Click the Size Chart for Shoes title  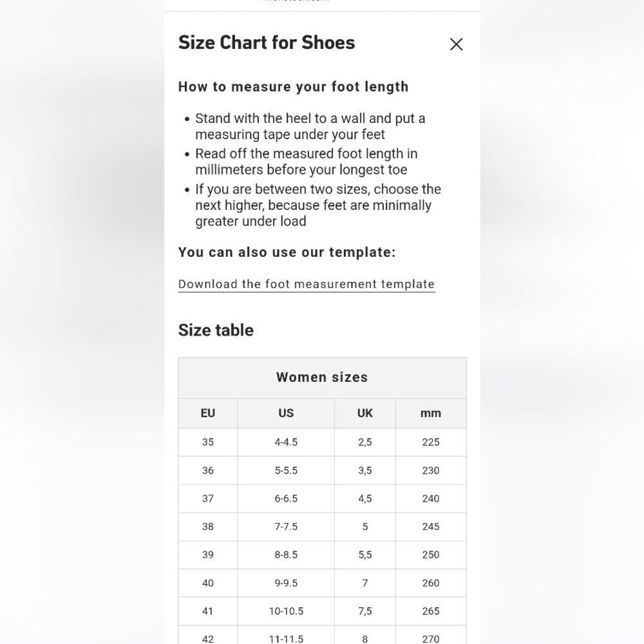click(x=267, y=43)
